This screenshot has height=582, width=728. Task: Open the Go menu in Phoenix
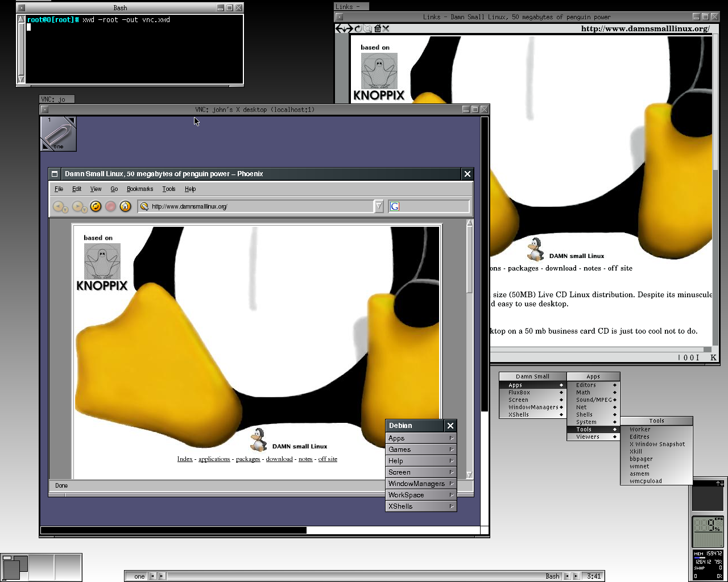pos(114,189)
